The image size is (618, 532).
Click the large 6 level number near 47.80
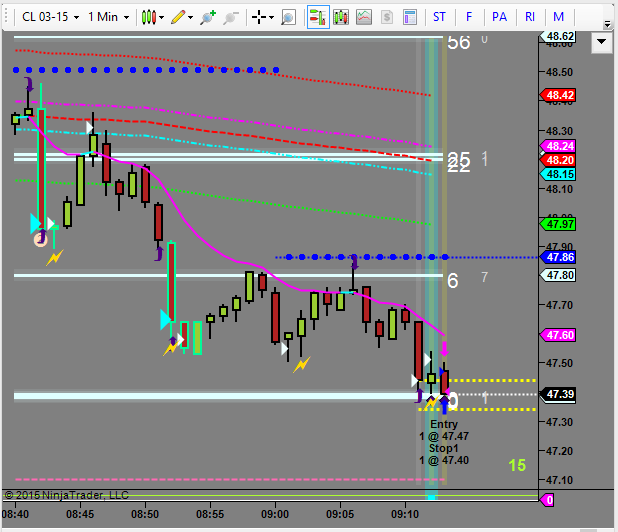click(x=453, y=281)
